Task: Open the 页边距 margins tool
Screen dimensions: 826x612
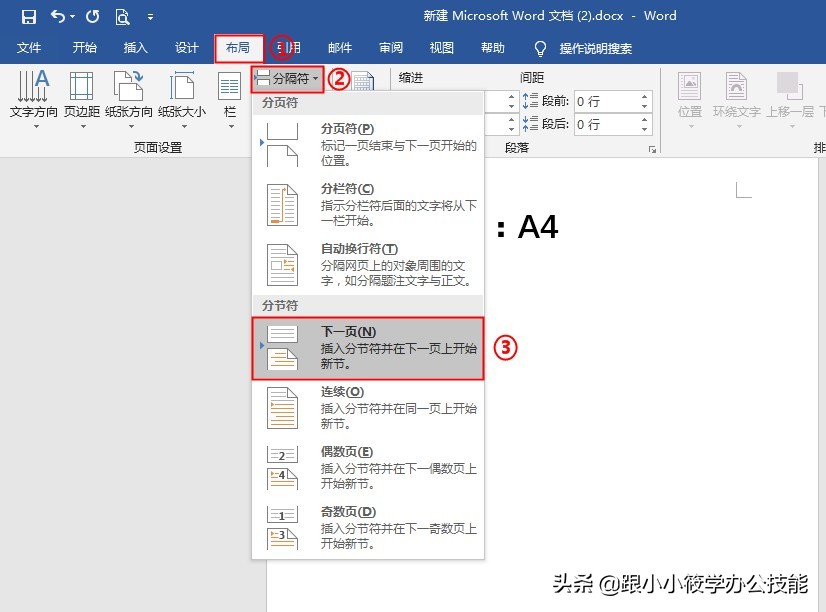Action: click(81, 95)
